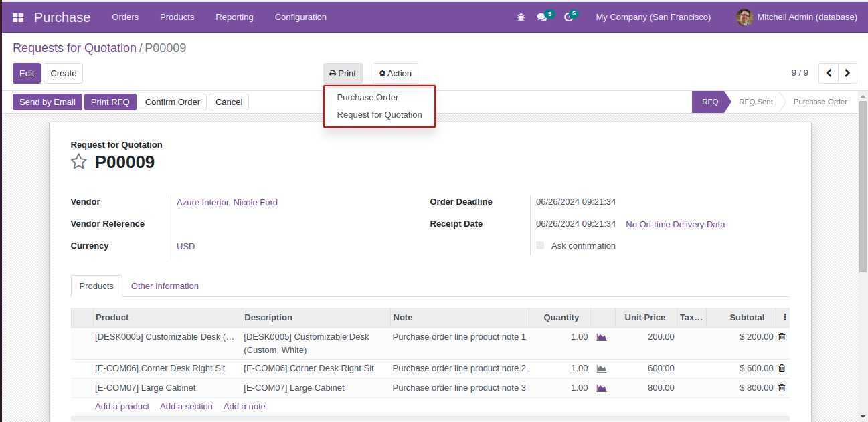Toggle the Ask confirmation checkbox
The height and width of the screenshot is (422, 868).
point(540,245)
